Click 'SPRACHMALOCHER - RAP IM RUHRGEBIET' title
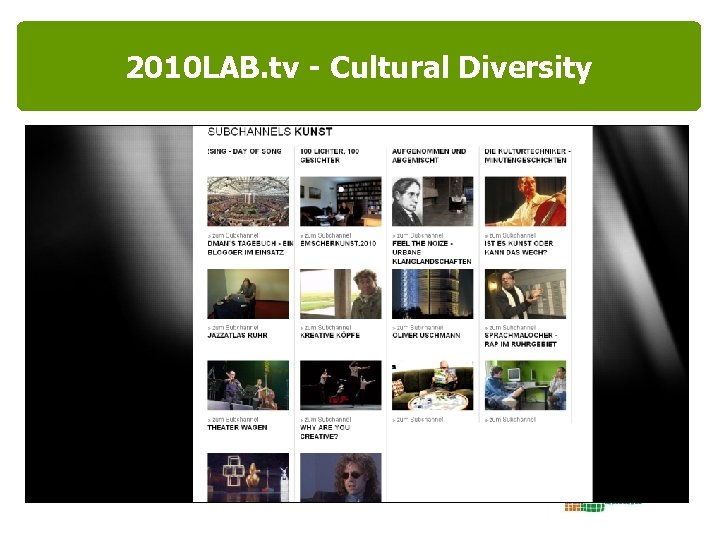The image size is (720, 540). click(x=521, y=340)
